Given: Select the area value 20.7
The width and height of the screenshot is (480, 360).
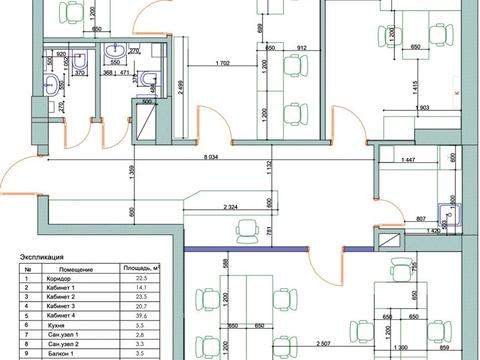Looking at the screenshot, I should pos(141,306).
